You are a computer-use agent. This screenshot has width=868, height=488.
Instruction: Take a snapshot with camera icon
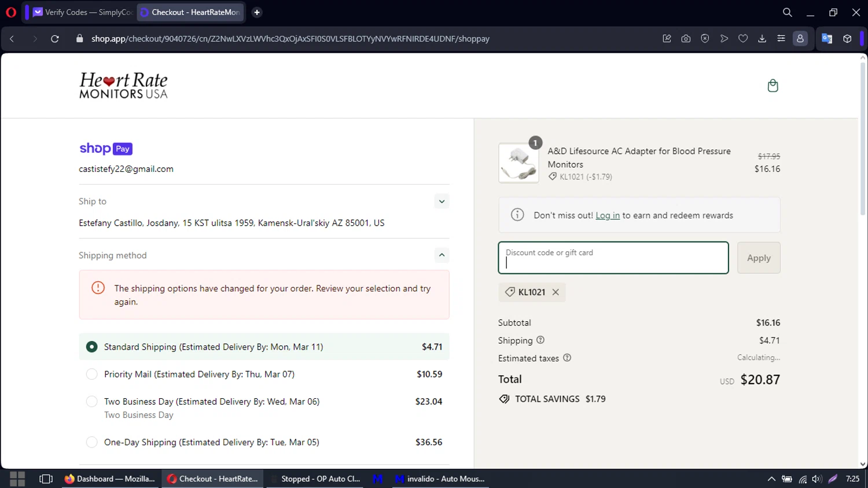[686, 39]
